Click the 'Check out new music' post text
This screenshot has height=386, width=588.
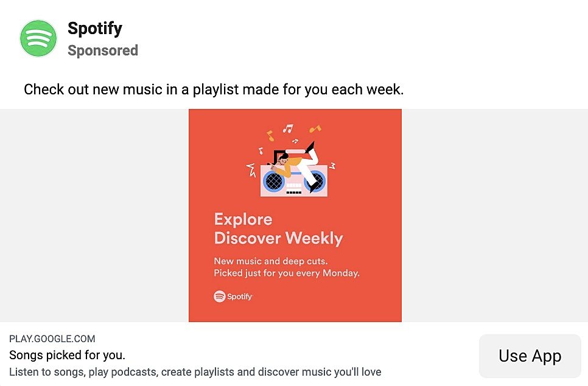214,89
